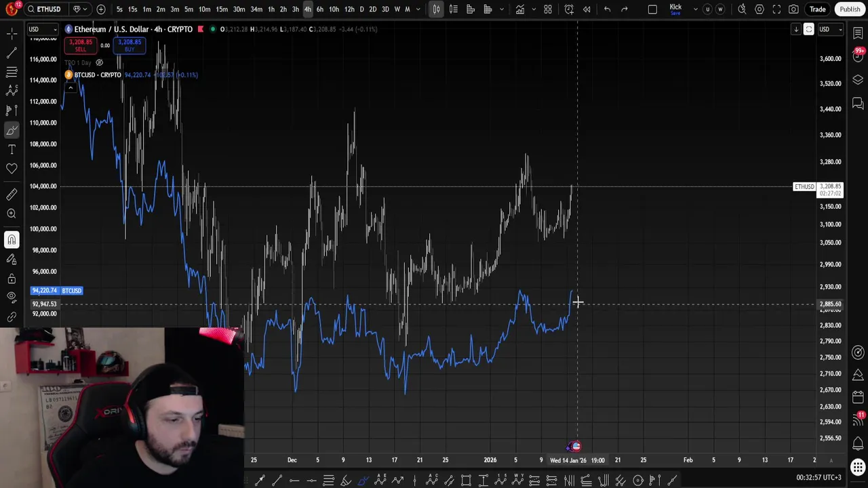Redo the last chart action

coord(625,9)
